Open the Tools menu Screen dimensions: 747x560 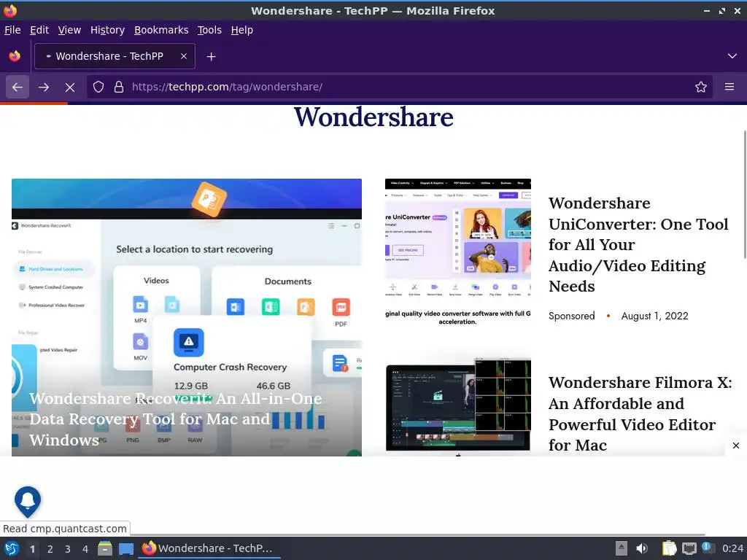[x=209, y=30]
